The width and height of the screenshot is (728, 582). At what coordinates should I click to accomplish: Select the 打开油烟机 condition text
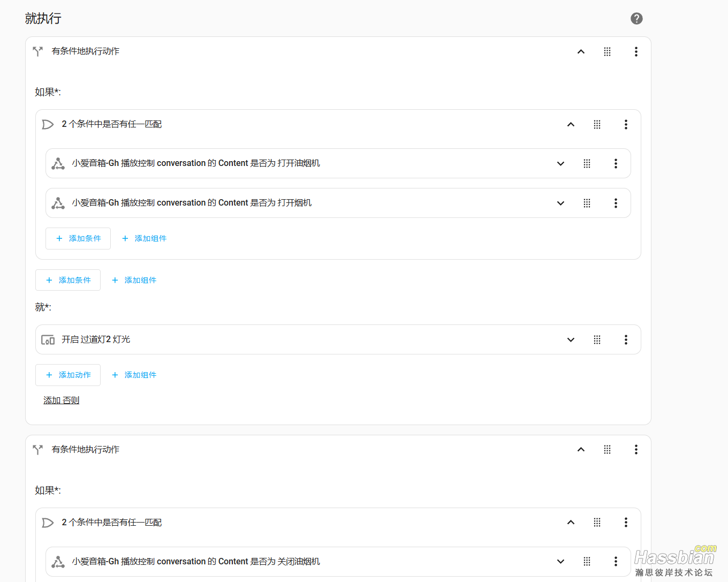click(196, 163)
